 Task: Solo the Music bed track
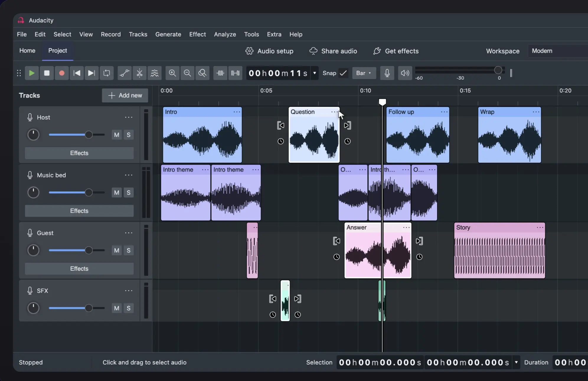click(129, 193)
